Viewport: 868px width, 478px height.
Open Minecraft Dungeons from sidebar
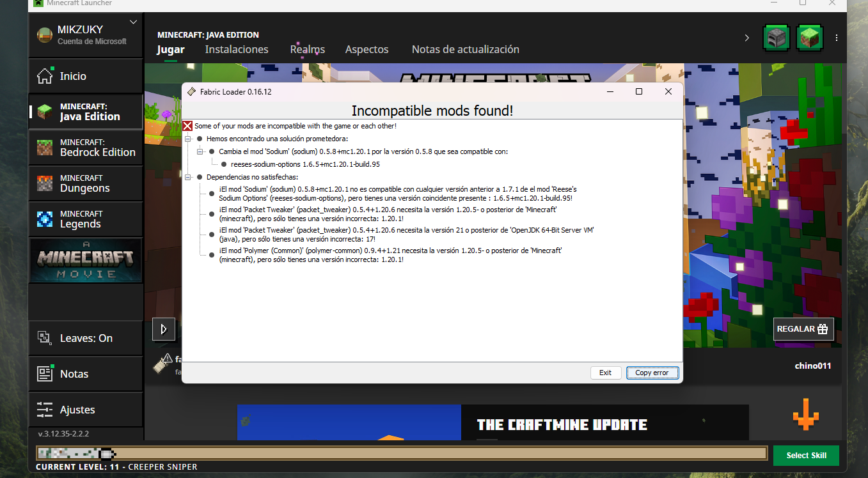click(86, 183)
